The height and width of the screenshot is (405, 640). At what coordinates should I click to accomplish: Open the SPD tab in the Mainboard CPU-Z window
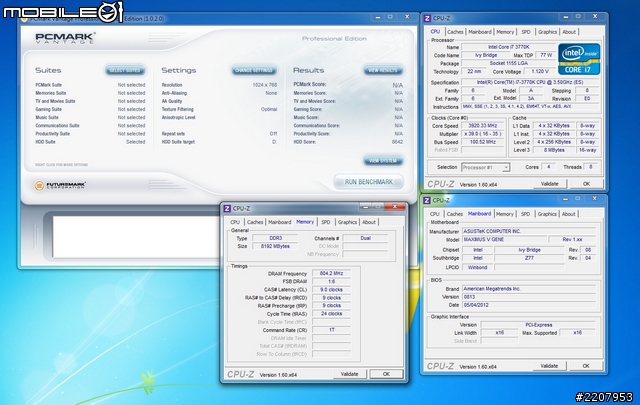click(x=525, y=214)
